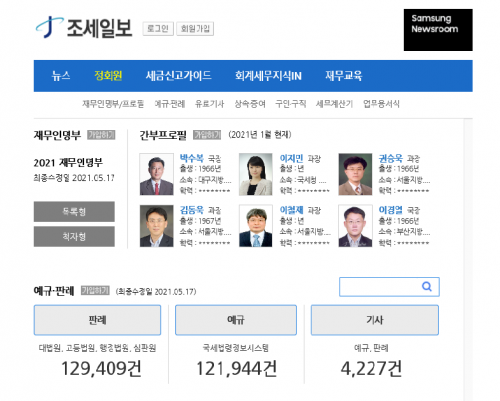Open the 세무계산기 submenu link
500x401 pixels.
point(334,104)
